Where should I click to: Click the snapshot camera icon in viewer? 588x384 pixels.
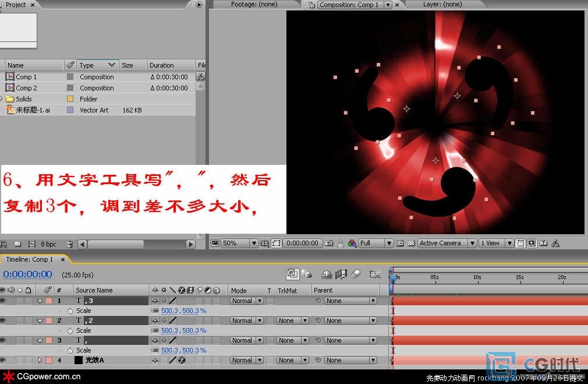tap(330, 244)
